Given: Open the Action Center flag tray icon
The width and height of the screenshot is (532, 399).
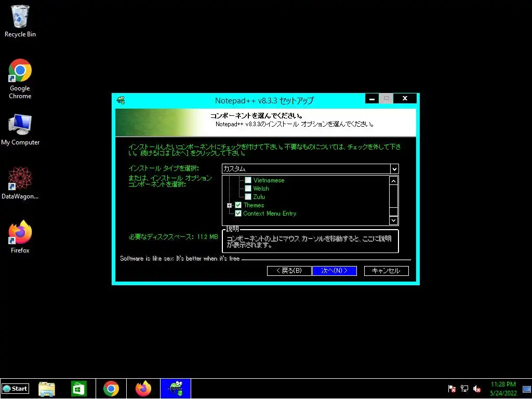Looking at the screenshot, I should (451, 389).
